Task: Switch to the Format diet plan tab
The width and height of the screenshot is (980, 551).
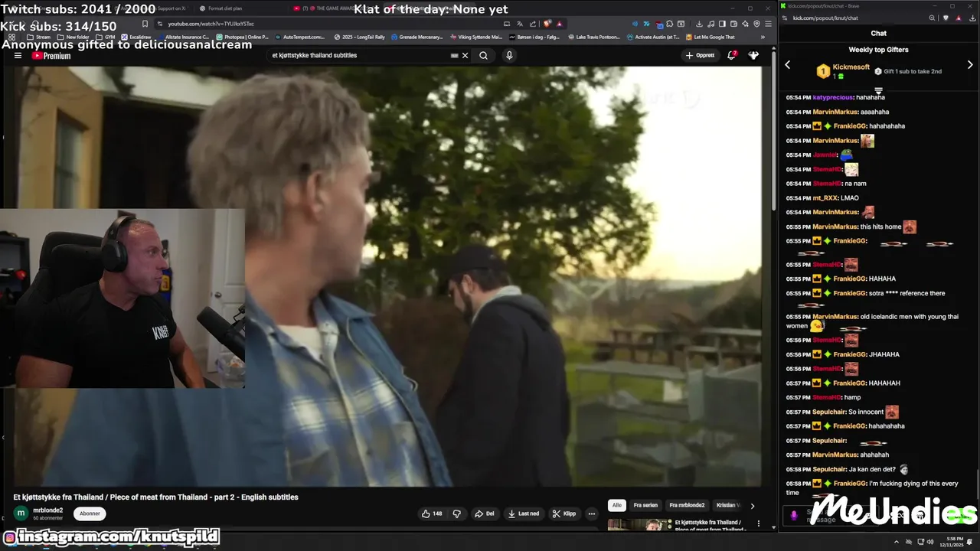Action: point(221,8)
